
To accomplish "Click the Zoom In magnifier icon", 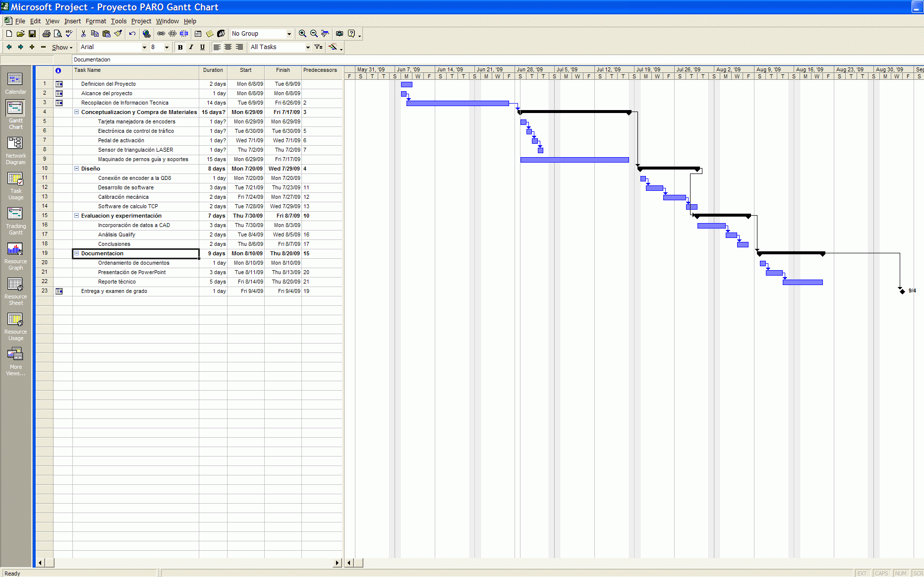I will (302, 34).
